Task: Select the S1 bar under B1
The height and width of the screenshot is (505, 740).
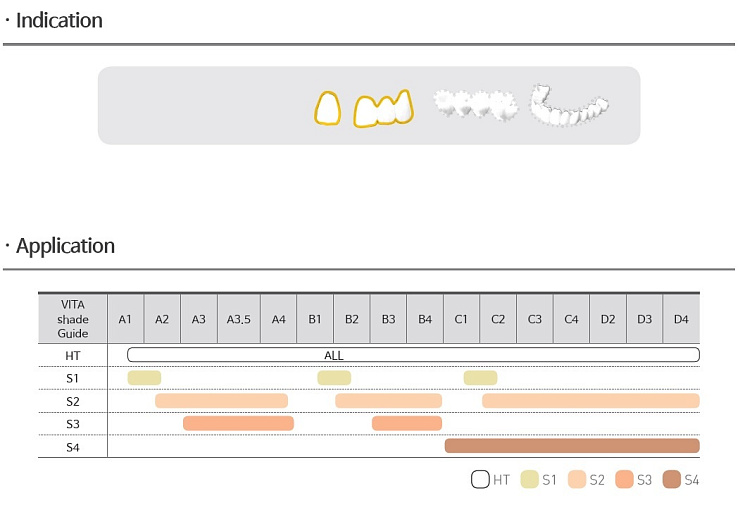Action: 334,378
